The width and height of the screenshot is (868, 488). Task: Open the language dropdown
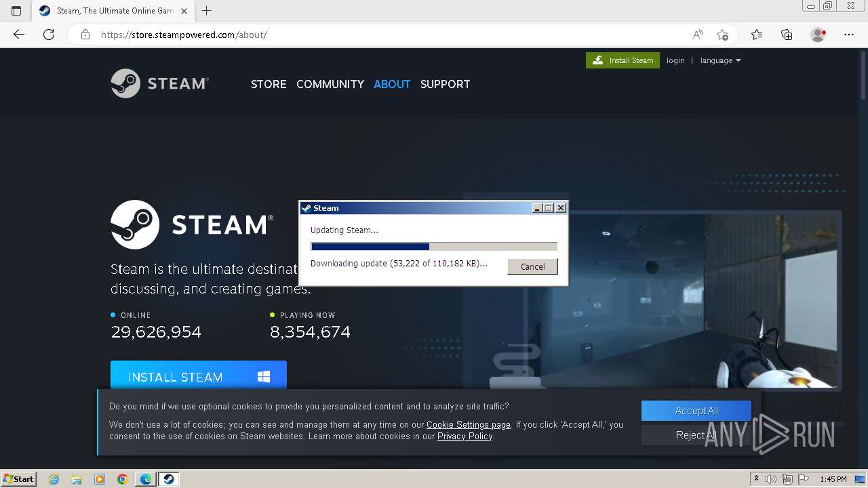pos(720,60)
